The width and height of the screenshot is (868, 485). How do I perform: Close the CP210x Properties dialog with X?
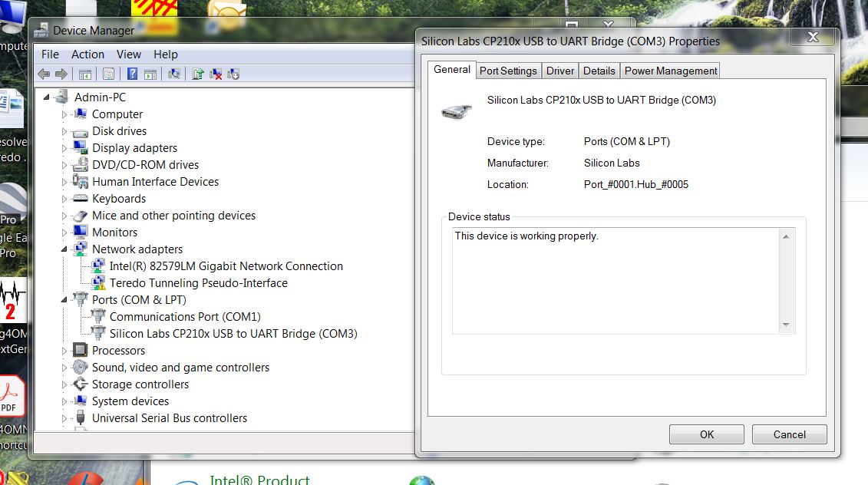[813, 37]
